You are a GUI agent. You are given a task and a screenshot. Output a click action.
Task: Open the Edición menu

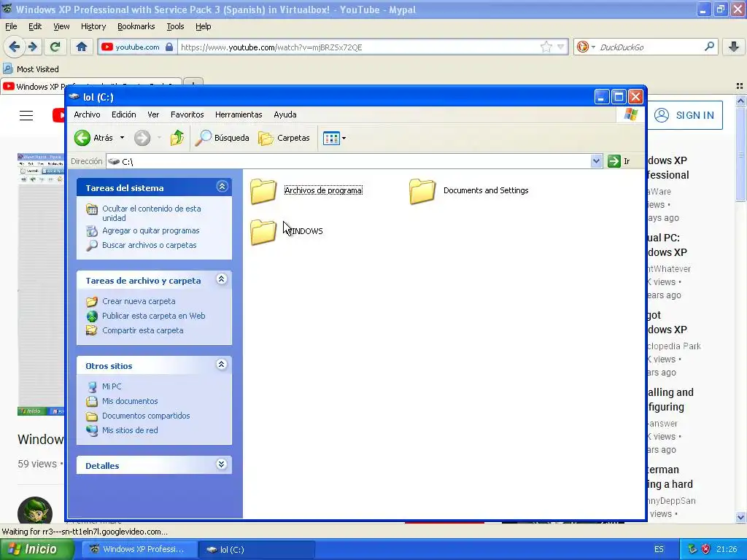click(124, 114)
